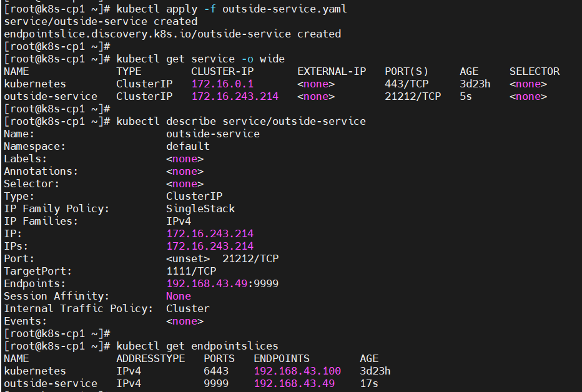Click the 'IP Family Policy:' label

pos(56,208)
